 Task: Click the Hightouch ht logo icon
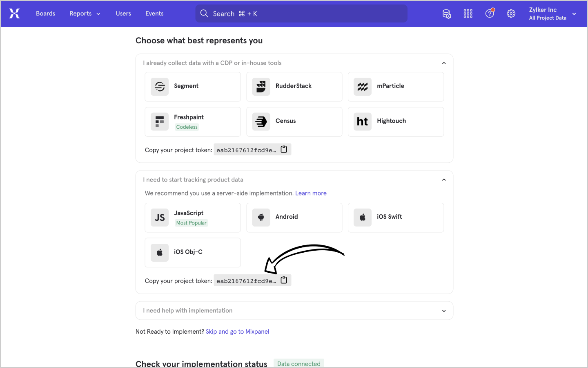(x=363, y=122)
